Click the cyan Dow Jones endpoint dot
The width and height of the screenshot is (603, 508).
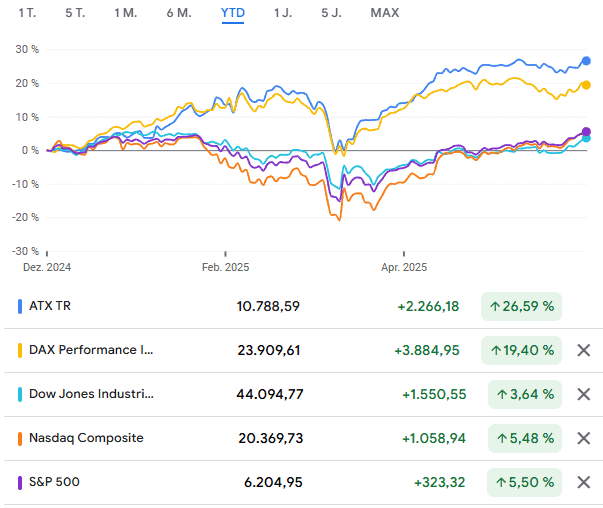pyautogui.click(x=586, y=138)
